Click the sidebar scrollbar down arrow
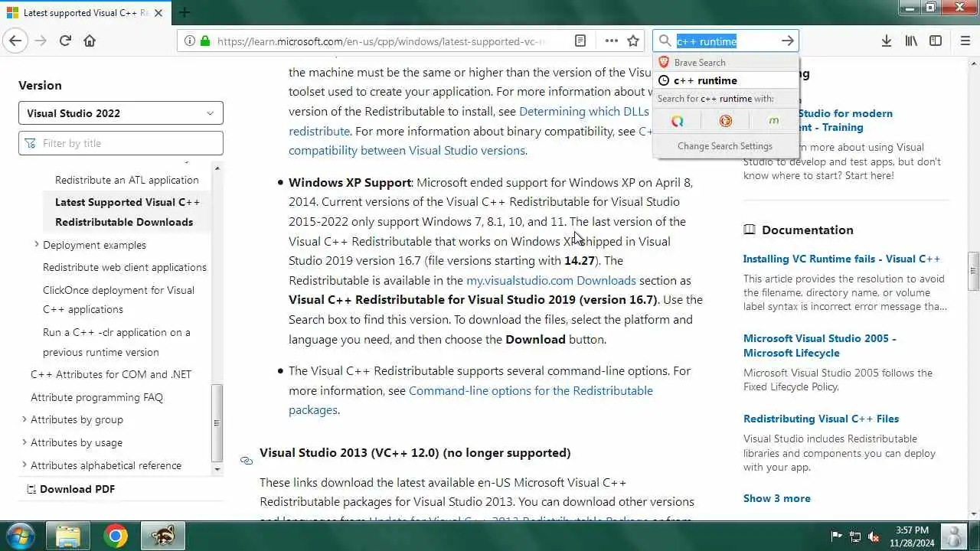 tap(217, 468)
